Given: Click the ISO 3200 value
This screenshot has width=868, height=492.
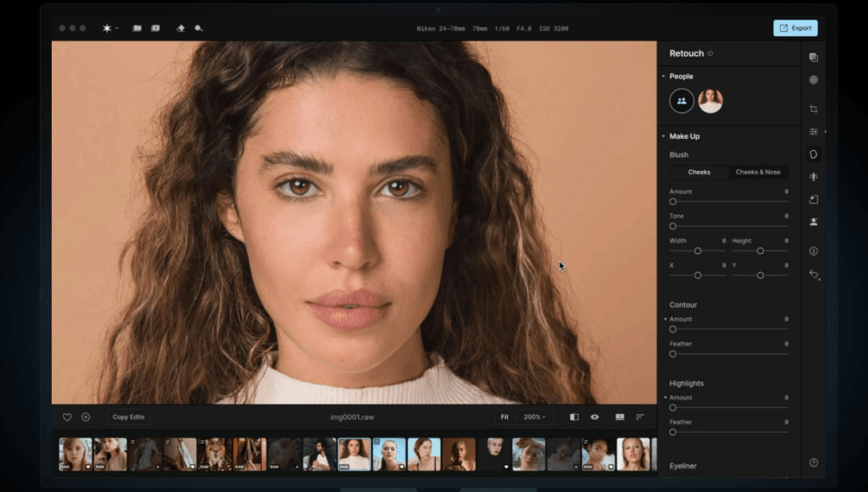Looking at the screenshot, I should pyautogui.click(x=554, y=29).
